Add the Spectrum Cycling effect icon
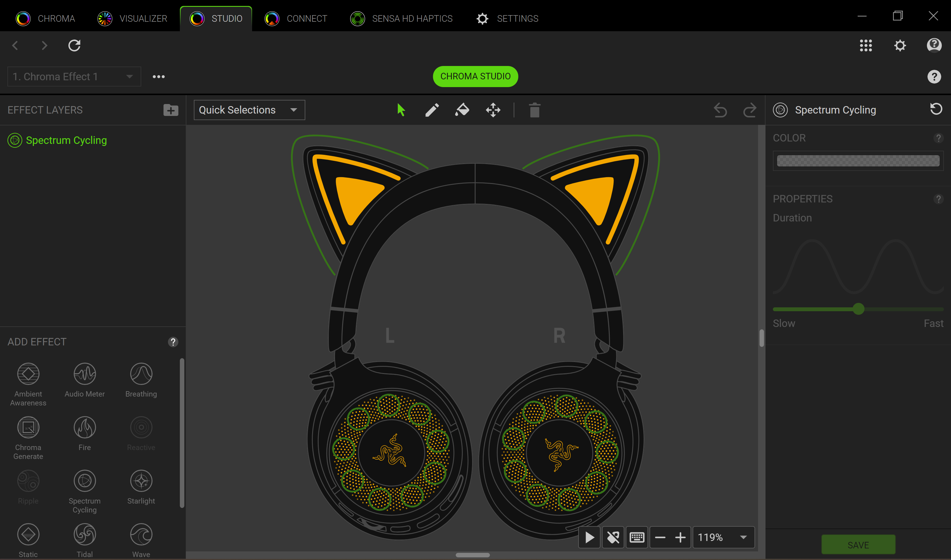The width and height of the screenshot is (951, 560). point(84,481)
